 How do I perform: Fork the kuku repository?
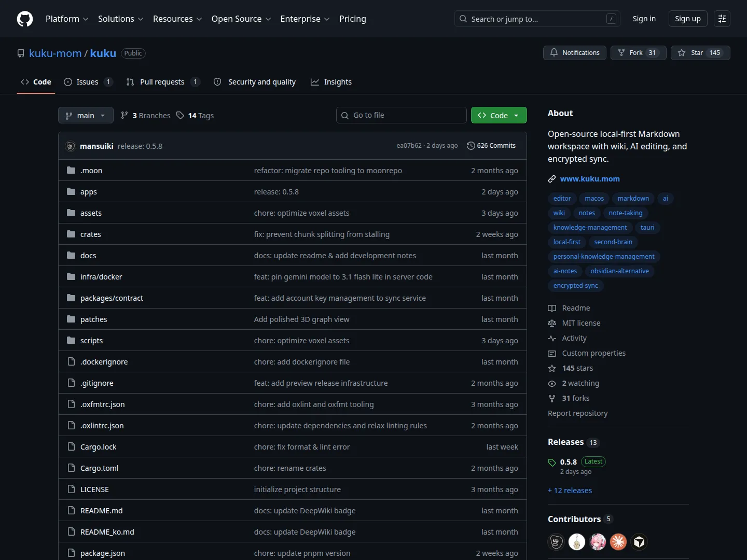tap(638, 53)
